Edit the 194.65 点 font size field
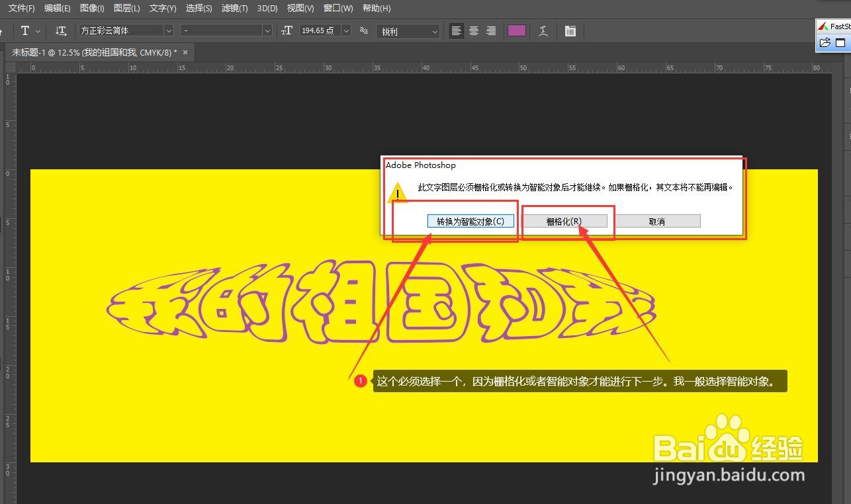The image size is (851, 504). (x=320, y=30)
